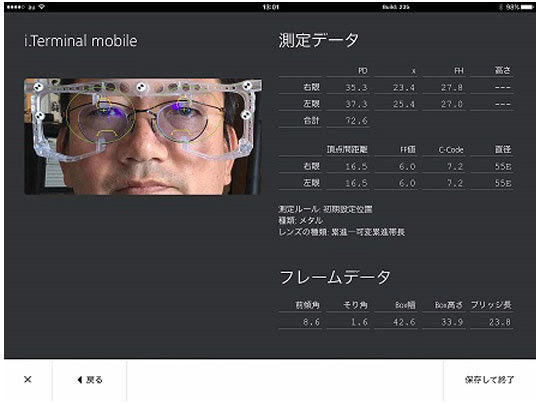
Task: Select the 測定ルール: 初期設定位置 line
Action: (x=325, y=209)
